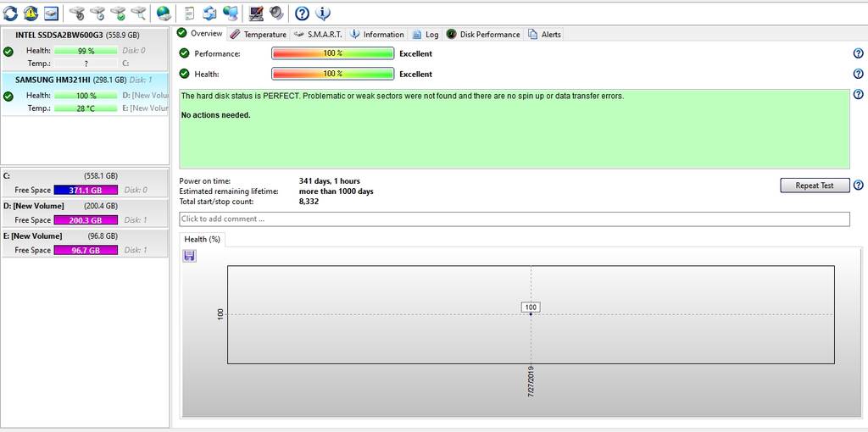The image size is (868, 432).
Task: Open Help via question mark toolbar icon
Action: pos(302,13)
